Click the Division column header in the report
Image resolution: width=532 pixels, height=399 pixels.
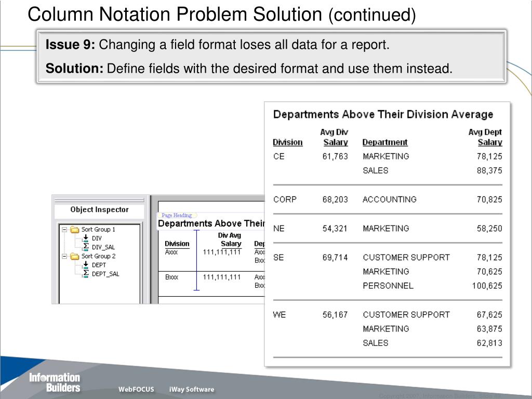tap(288, 142)
